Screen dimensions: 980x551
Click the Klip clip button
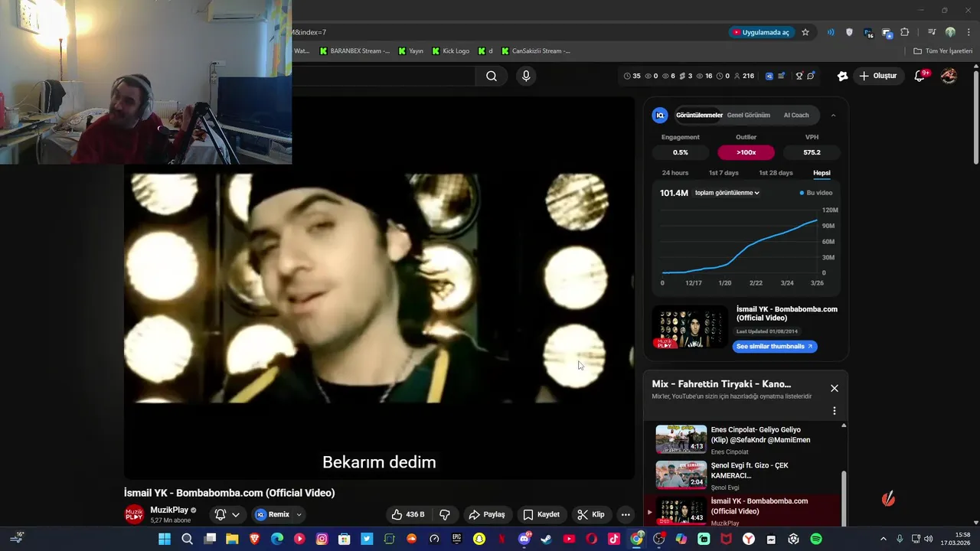(591, 514)
